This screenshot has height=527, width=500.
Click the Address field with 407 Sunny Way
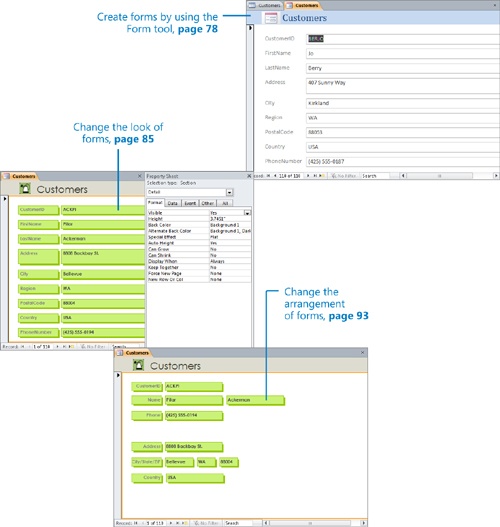403,86
